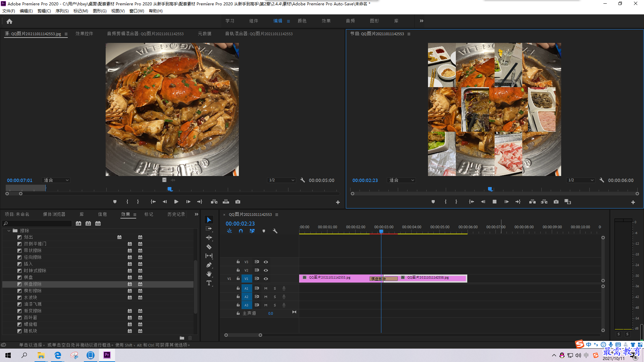Switch to 颜色 workspace tab
This screenshot has height=362, width=644.
pyautogui.click(x=302, y=21)
